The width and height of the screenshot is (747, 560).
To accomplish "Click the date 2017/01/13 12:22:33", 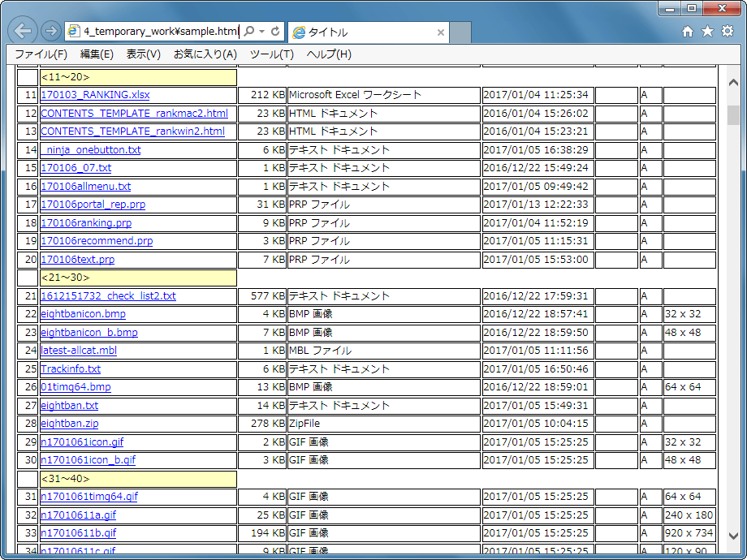I will (538, 205).
